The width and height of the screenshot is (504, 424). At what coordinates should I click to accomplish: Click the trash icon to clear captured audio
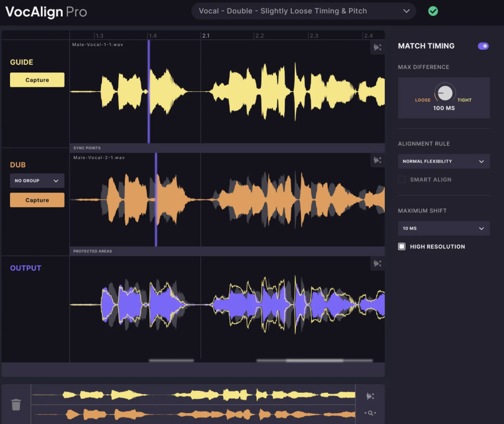tap(16, 404)
